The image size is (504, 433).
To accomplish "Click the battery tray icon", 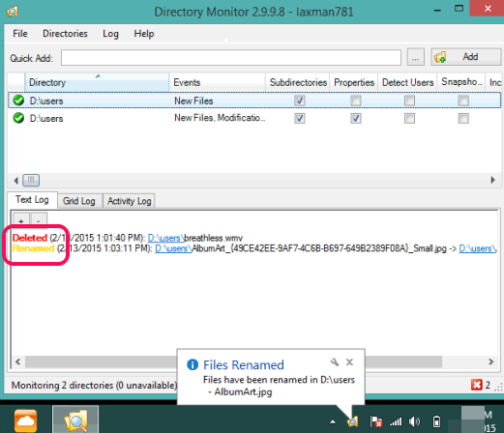I will coord(436,421).
